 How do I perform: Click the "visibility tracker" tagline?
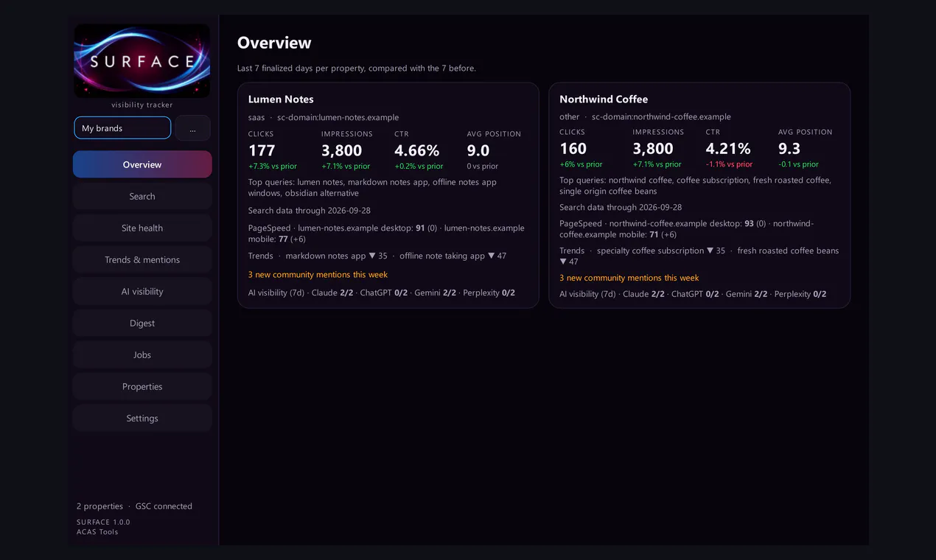click(x=142, y=105)
